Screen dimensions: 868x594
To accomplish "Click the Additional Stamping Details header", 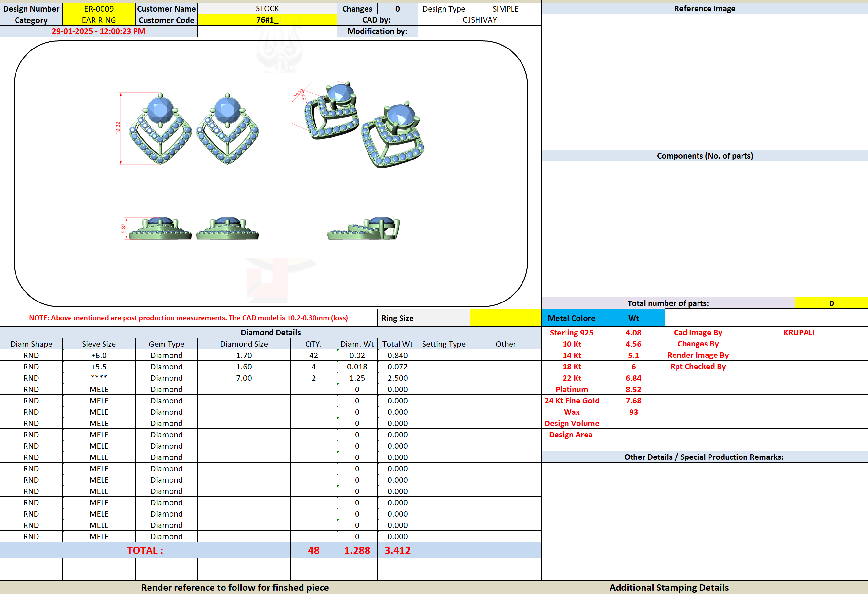I will pyautogui.click(x=669, y=587).
